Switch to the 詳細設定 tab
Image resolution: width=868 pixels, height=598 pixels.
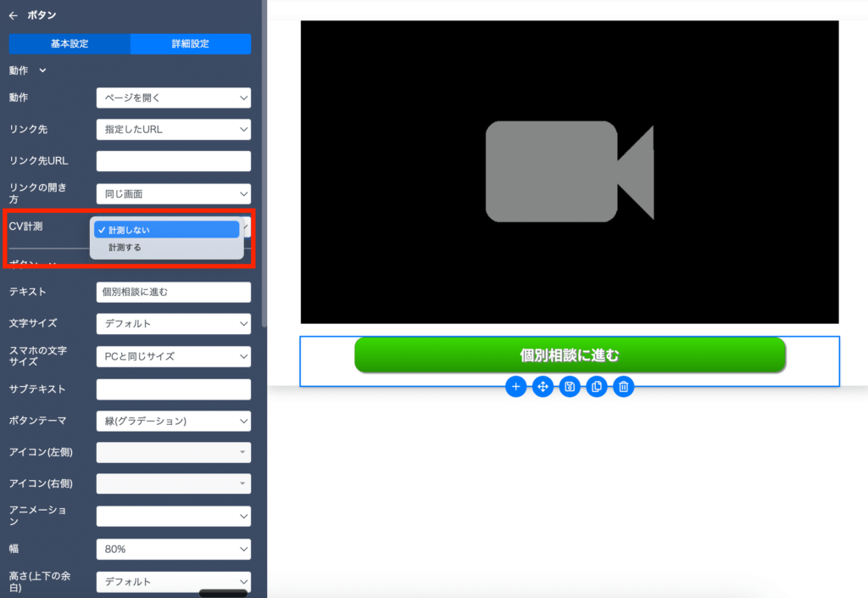pyautogui.click(x=191, y=44)
